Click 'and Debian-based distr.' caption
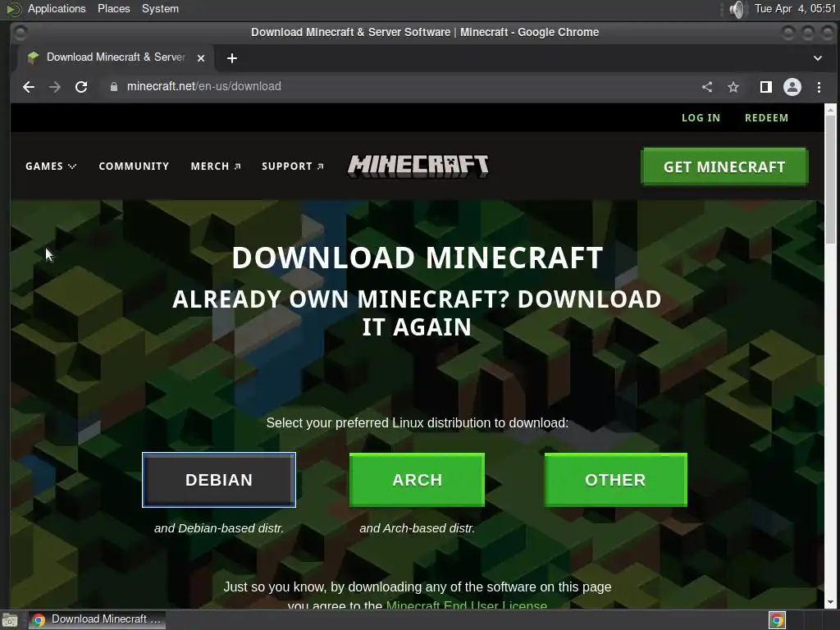 [219, 528]
